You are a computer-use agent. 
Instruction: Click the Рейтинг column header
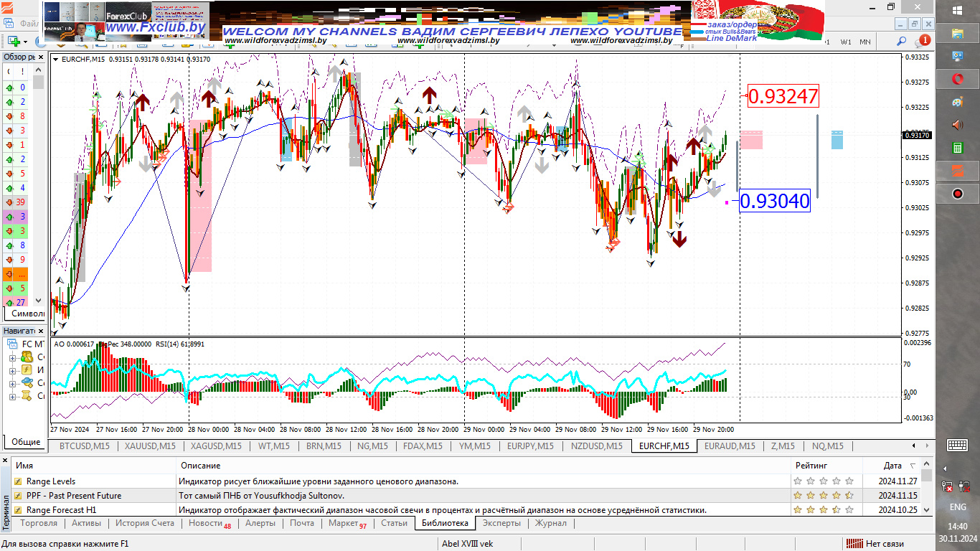pyautogui.click(x=827, y=466)
